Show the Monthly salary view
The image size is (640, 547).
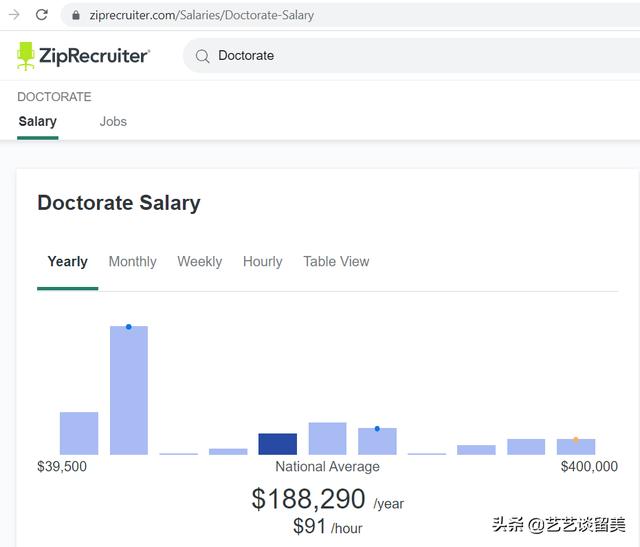tap(132, 262)
